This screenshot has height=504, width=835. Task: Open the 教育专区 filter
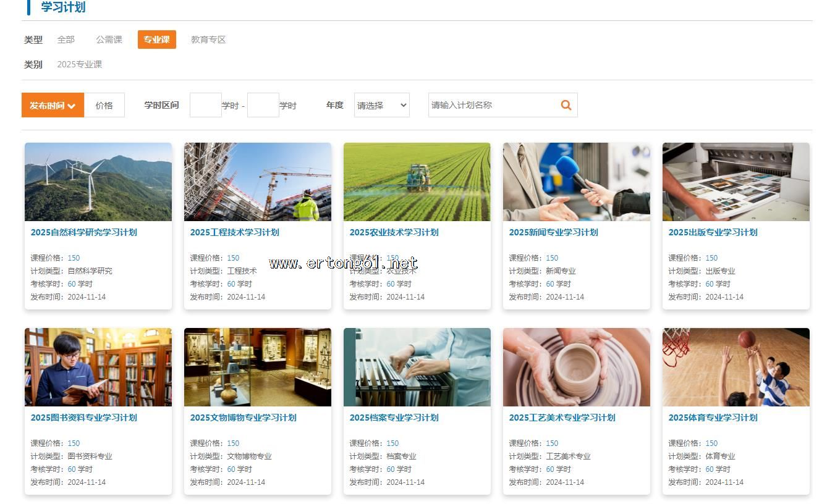pyautogui.click(x=208, y=40)
